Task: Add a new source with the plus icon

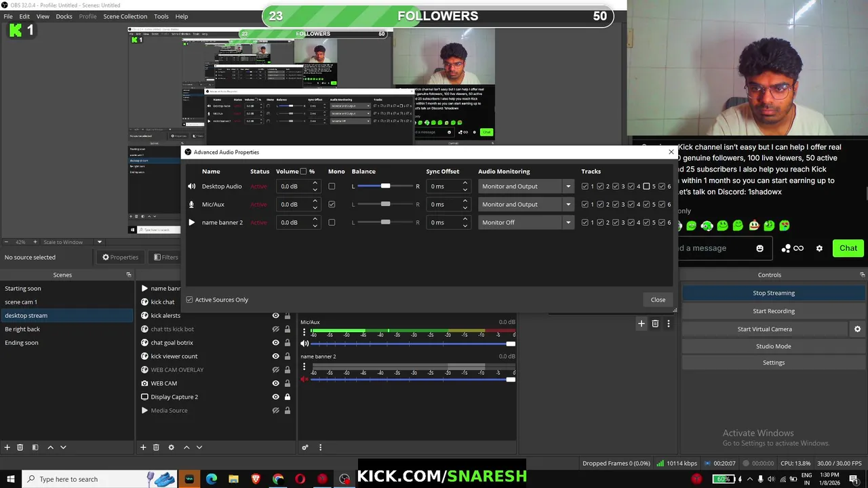Action: click(143, 447)
